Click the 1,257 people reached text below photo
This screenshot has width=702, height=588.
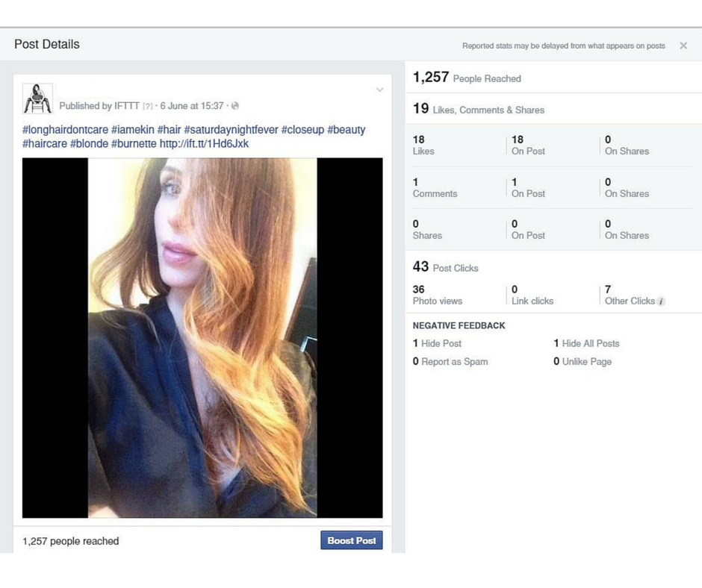(x=71, y=541)
